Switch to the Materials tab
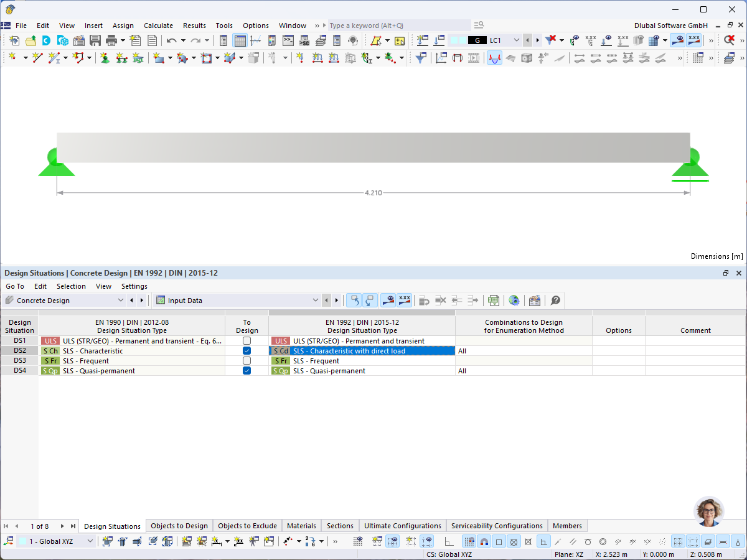 301,526
